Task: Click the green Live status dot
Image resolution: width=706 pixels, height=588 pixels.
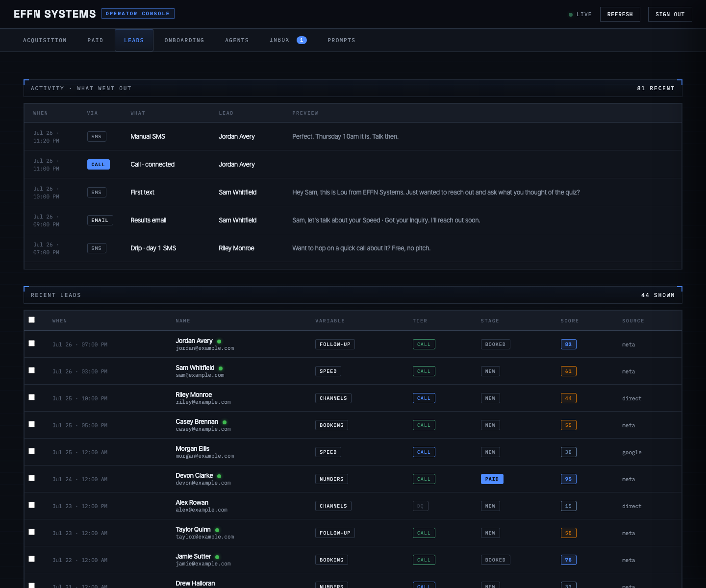Action: click(571, 15)
